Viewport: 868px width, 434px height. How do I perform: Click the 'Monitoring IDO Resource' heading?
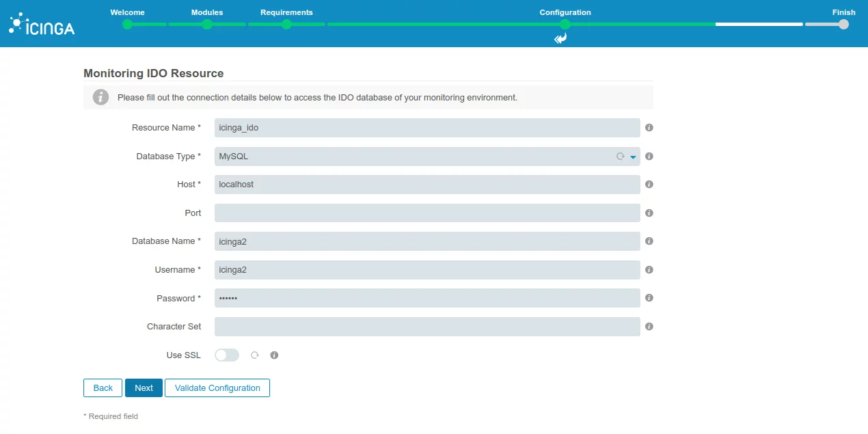[154, 73]
